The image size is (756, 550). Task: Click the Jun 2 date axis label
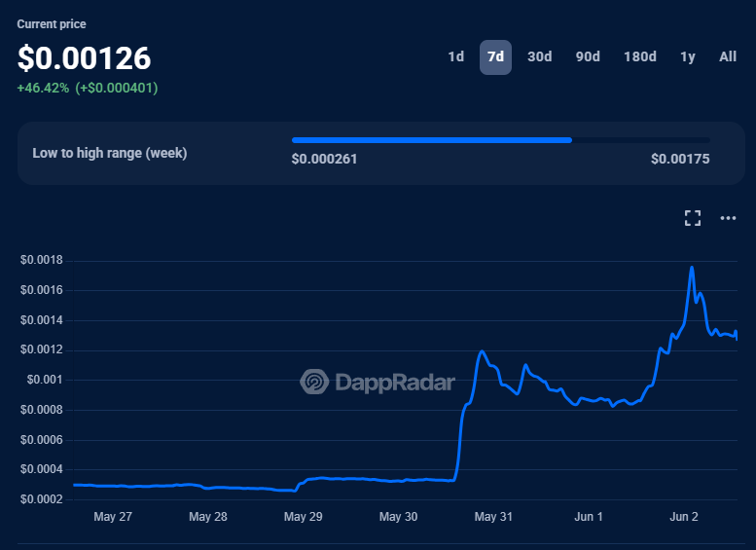click(683, 517)
